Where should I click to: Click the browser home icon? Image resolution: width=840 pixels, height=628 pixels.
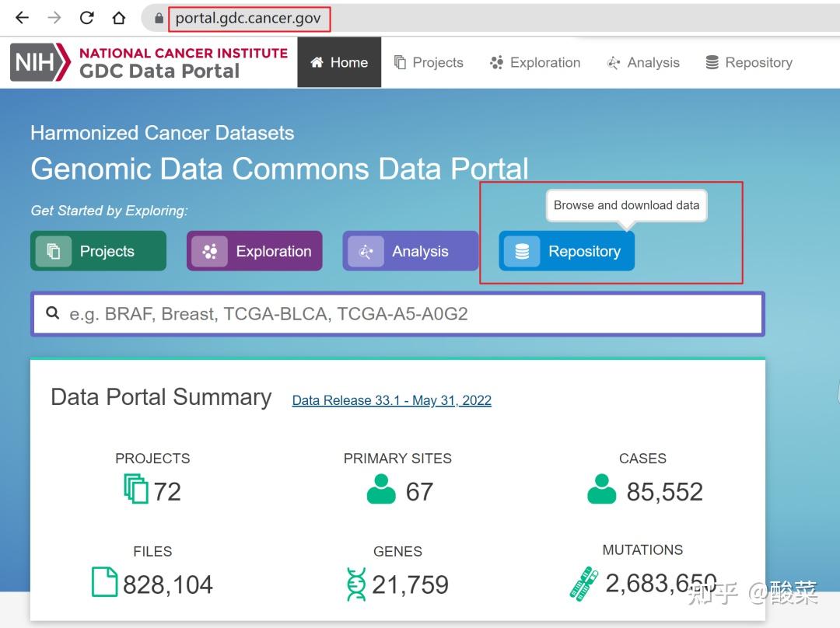point(118,18)
